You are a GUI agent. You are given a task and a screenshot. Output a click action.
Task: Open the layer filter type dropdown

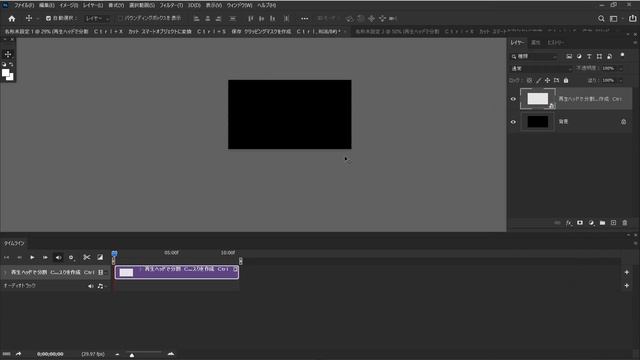(x=534, y=56)
